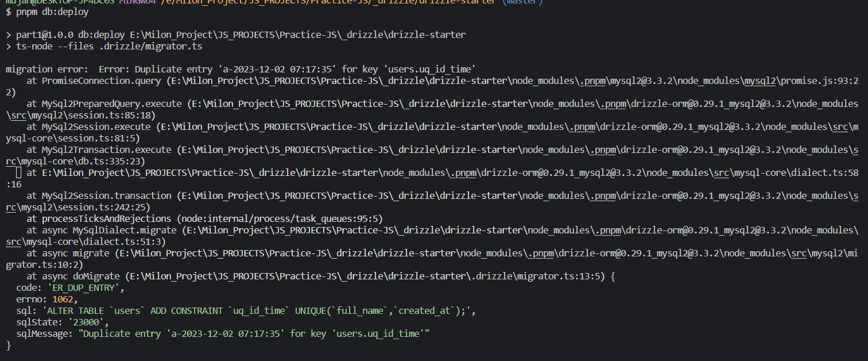
Task: Click 'async doMigrate' stack frame text
Action: click(80, 276)
